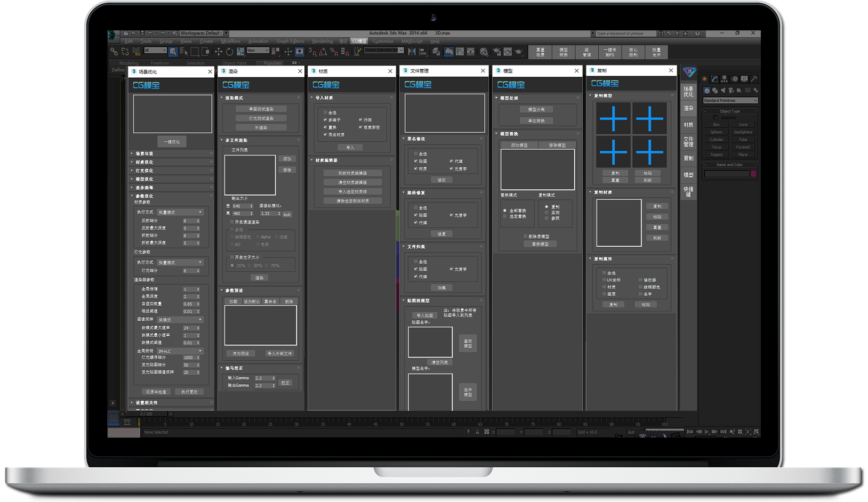Viewport: 868px width, 502px height.
Task: Click the Teapot primitive button
Action: (716, 155)
